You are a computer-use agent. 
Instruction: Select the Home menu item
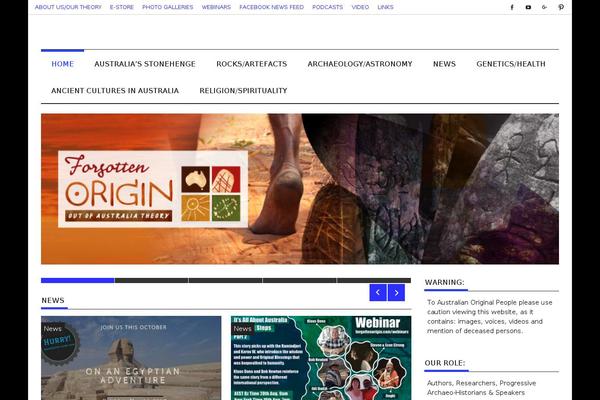(x=62, y=64)
